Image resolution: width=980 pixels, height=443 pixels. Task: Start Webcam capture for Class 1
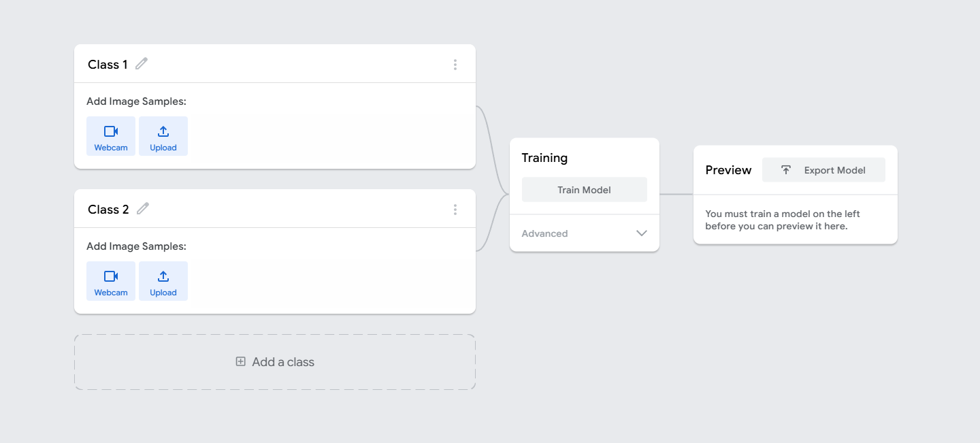tap(111, 136)
